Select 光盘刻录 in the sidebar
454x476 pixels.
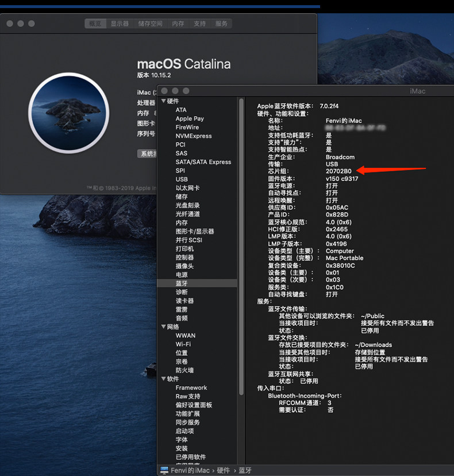(187, 205)
